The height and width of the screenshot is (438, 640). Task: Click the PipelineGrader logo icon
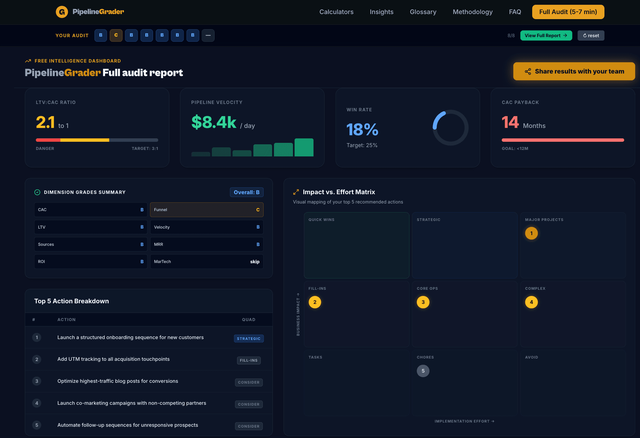tap(62, 12)
